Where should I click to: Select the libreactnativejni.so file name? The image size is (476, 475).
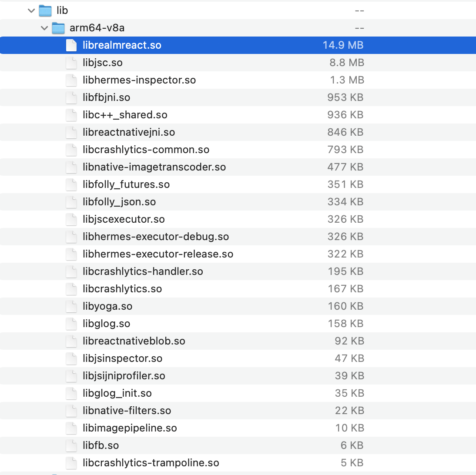pyautogui.click(x=129, y=132)
